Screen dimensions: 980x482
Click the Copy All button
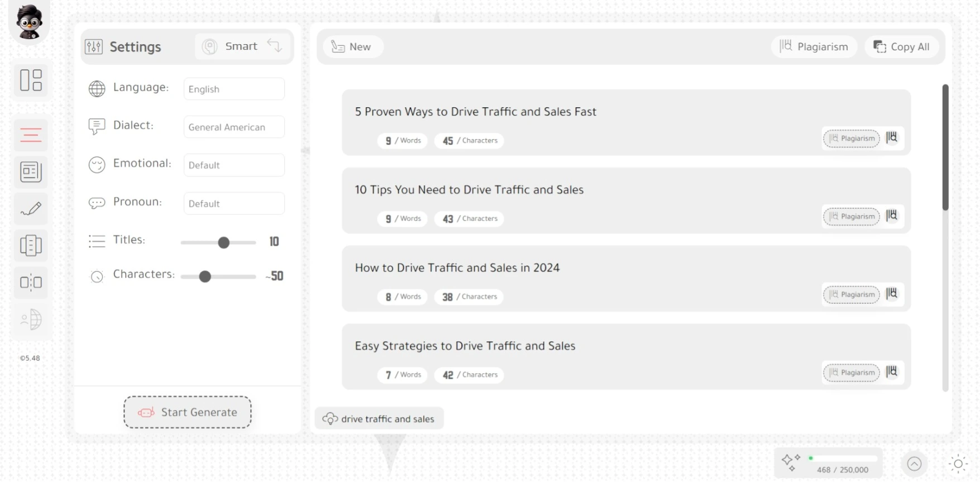(901, 46)
